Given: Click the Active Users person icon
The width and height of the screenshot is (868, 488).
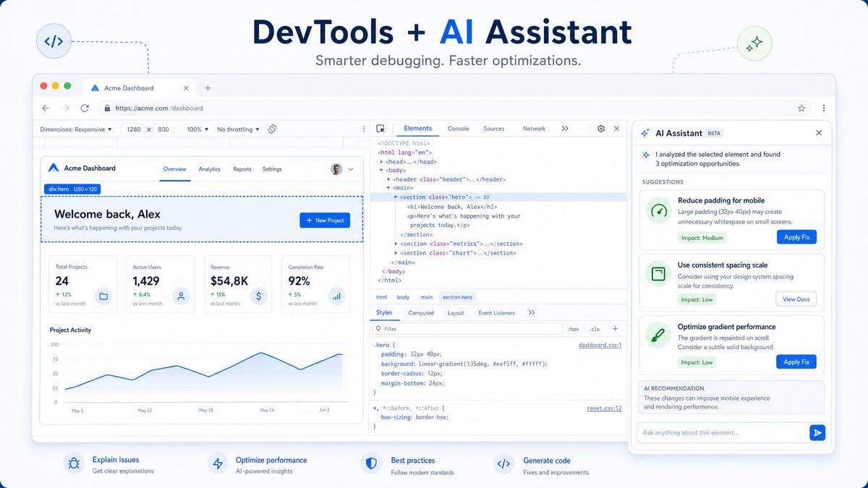Looking at the screenshot, I should point(181,296).
